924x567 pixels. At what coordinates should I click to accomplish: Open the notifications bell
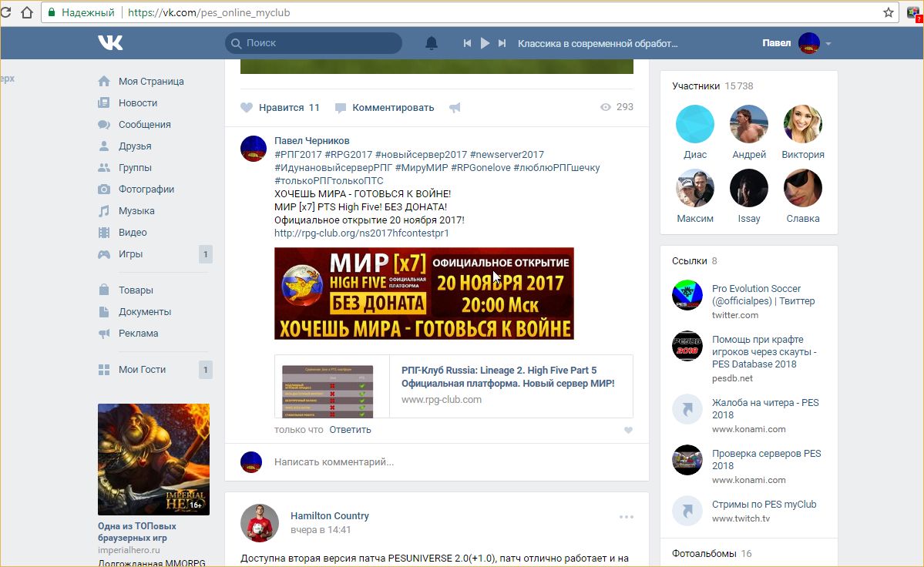tap(432, 43)
